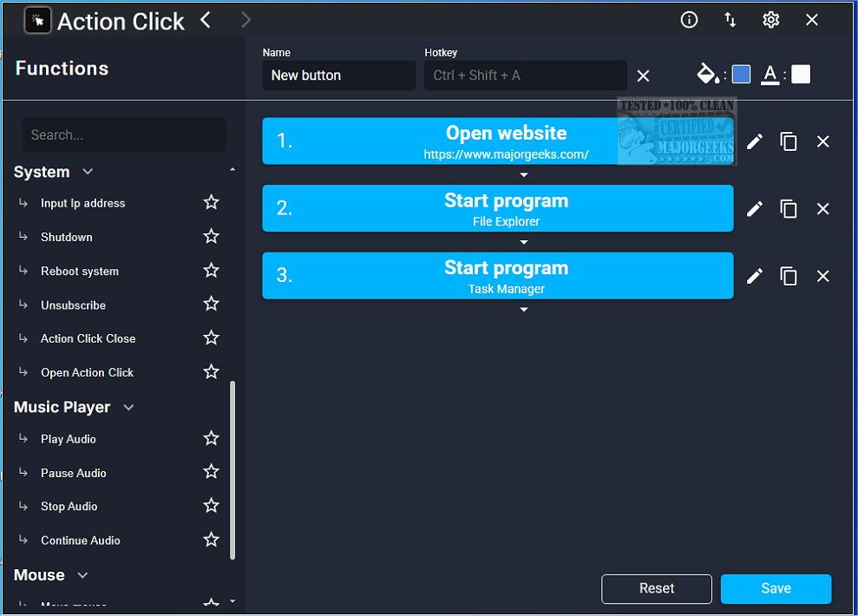This screenshot has width=858, height=616.
Task: Delete the File Explorer step
Action: coord(823,209)
